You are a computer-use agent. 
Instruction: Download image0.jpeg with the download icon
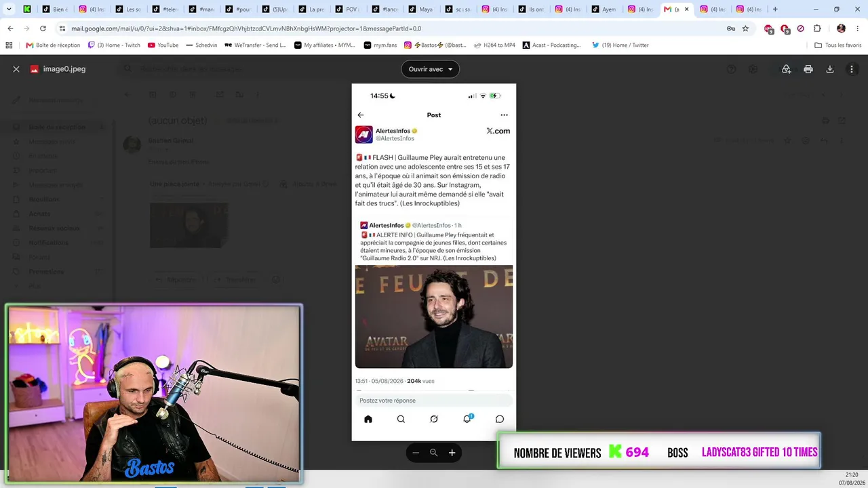coord(830,69)
